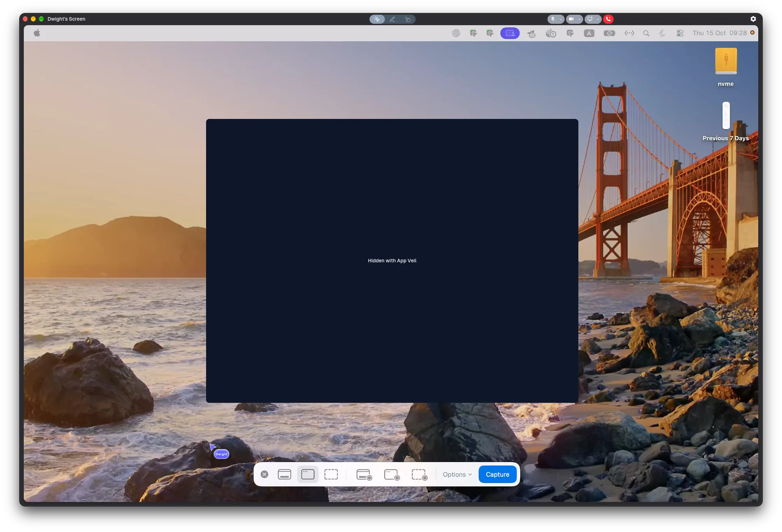Open the paper plane icon with badge 10
This screenshot has width=782, height=532.
pyautogui.click(x=531, y=34)
